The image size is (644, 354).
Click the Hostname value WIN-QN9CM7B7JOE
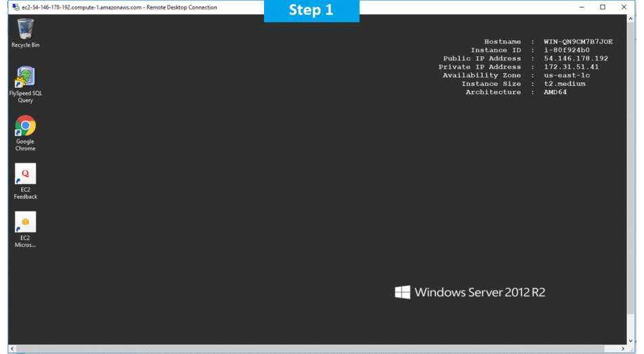(578, 42)
